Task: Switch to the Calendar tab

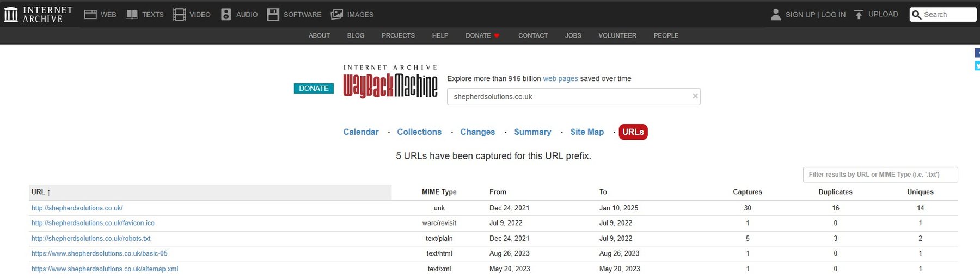Action: 360,132
